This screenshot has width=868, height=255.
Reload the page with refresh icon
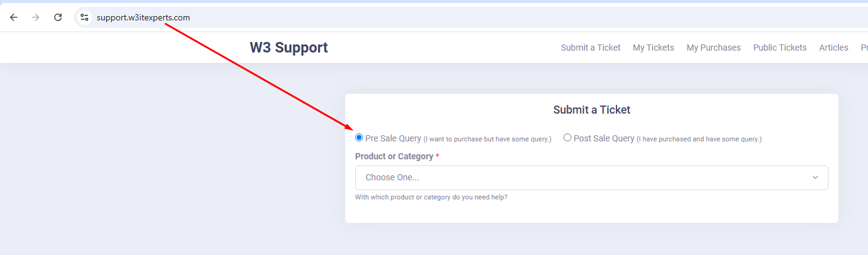point(58,17)
